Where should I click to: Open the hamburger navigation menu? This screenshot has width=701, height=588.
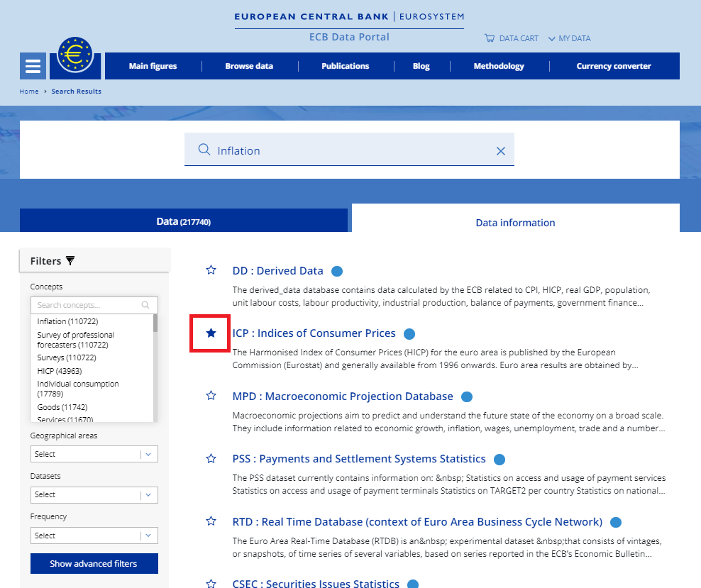click(x=33, y=66)
